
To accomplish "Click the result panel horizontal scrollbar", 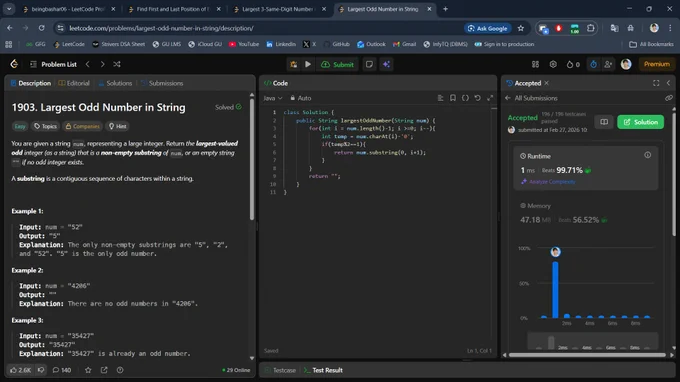I will pos(588,355).
